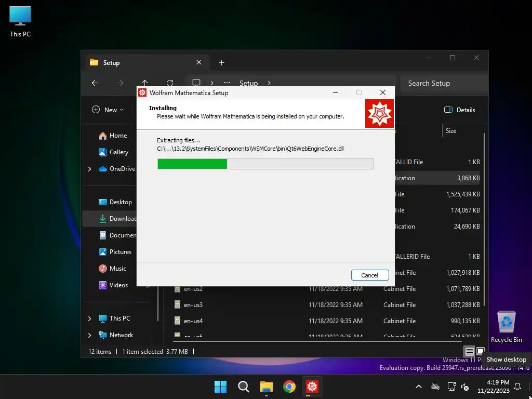Click Cancel in the Mathematica Setup dialog

[x=370, y=275]
